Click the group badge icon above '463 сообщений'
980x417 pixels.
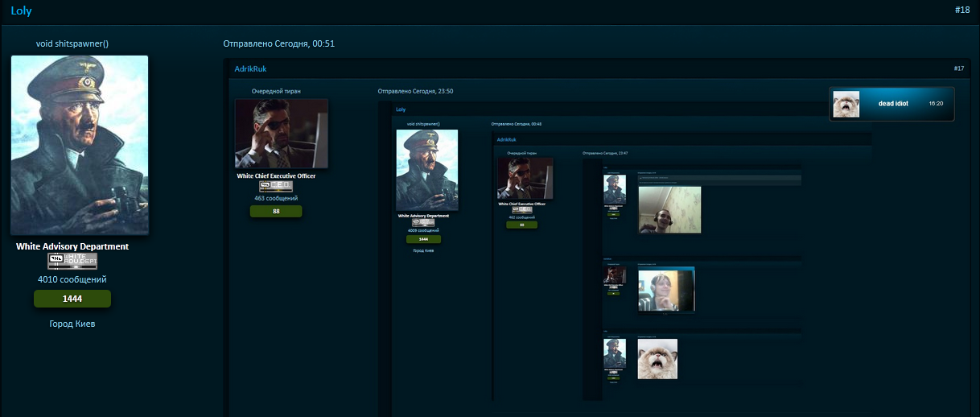point(276,186)
